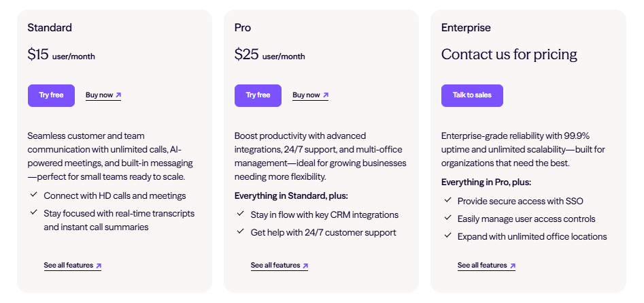Click Talk to sales in Enterprise plan

click(472, 95)
